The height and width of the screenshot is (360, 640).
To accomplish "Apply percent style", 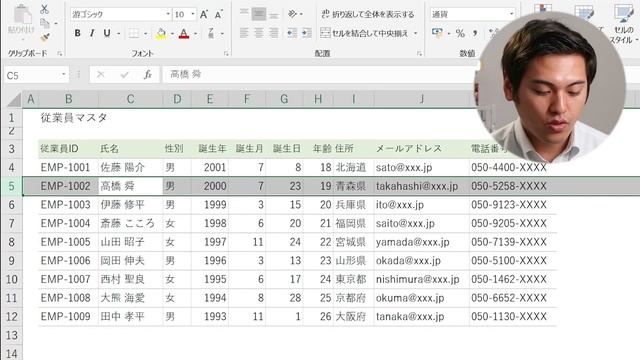I will (460, 33).
